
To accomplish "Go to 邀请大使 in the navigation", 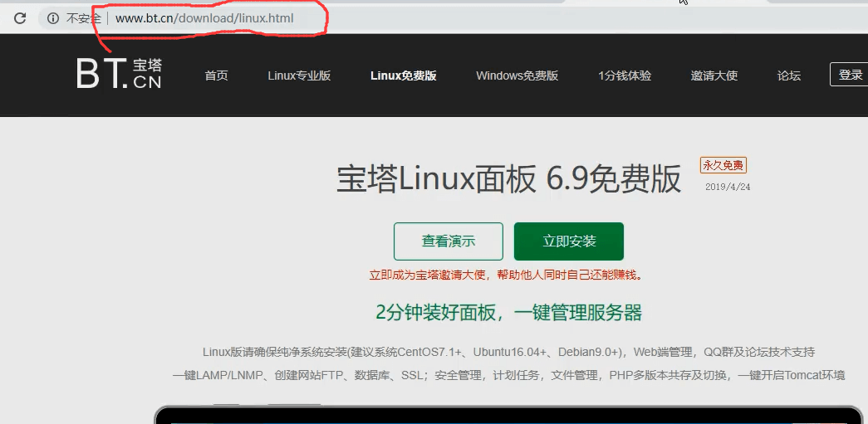I will pyautogui.click(x=714, y=76).
